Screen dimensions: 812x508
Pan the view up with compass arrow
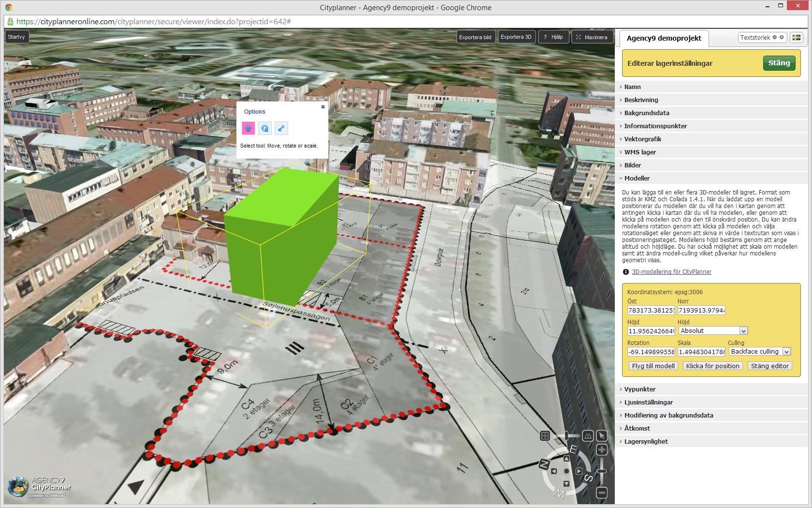click(566, 459)
